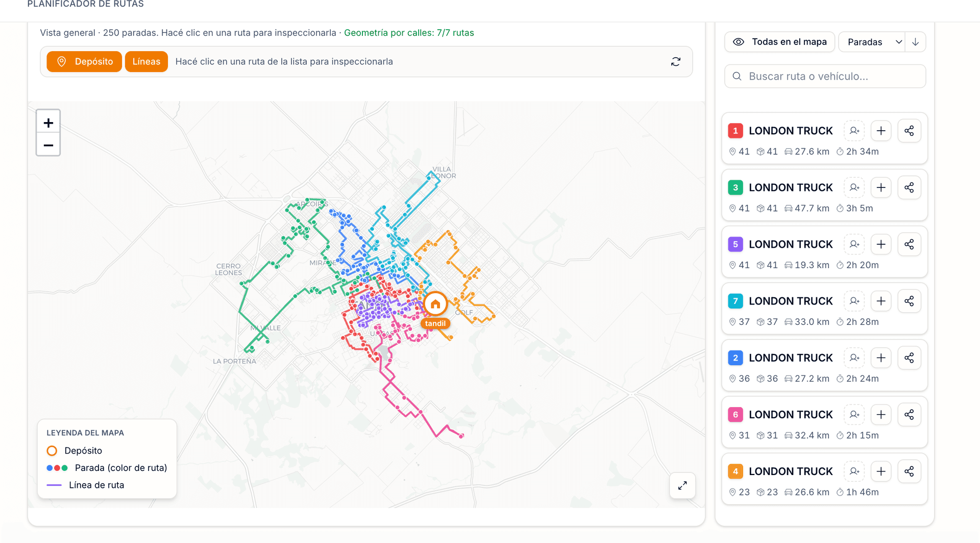Image resolution: width=980 pixels, height=543 pixels.
Task: Share route 1 LONDON TRUCK
Action: [909, 131]
